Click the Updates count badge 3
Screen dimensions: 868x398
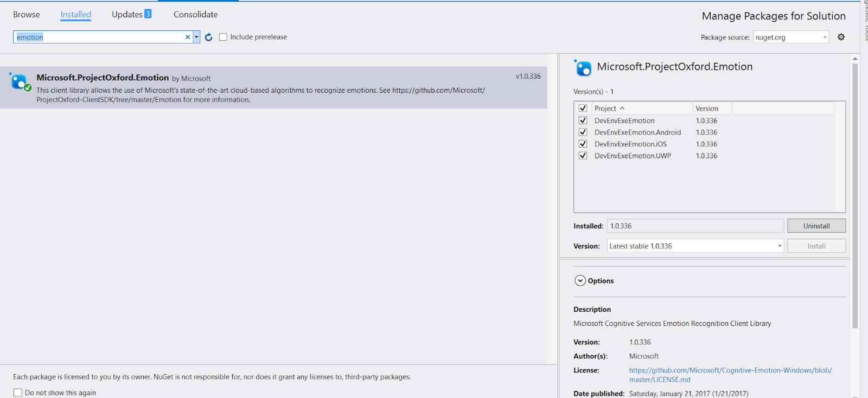click(148, 14)
